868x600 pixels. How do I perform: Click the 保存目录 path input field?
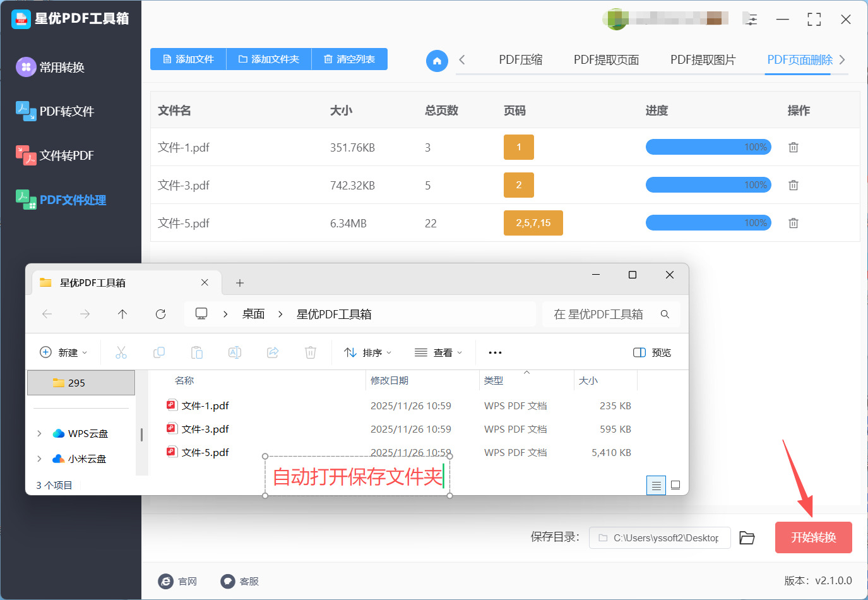pos(660,537)
